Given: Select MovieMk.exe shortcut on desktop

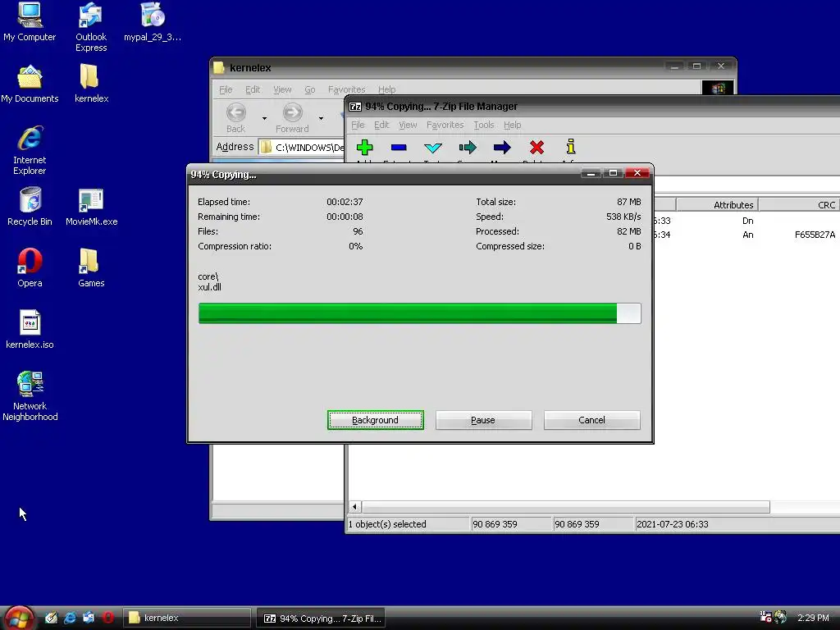Looking at the screenshot, I should (x=91, y=207).
